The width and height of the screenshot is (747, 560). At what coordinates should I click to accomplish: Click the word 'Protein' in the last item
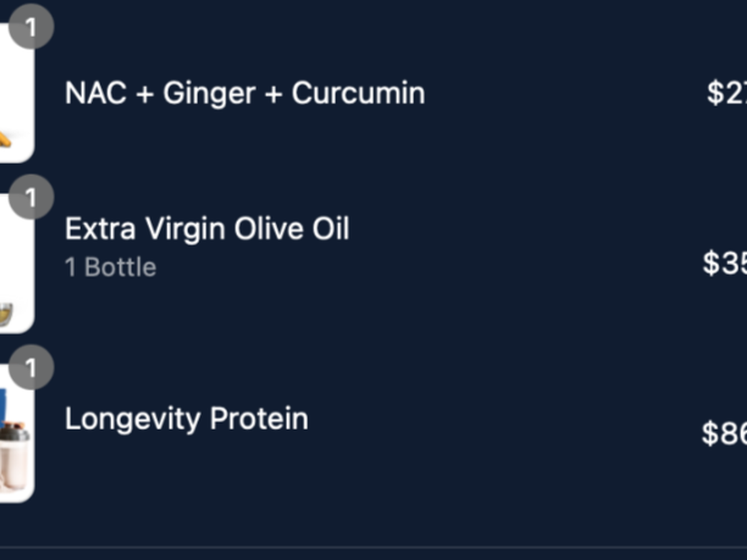[259, 419]
